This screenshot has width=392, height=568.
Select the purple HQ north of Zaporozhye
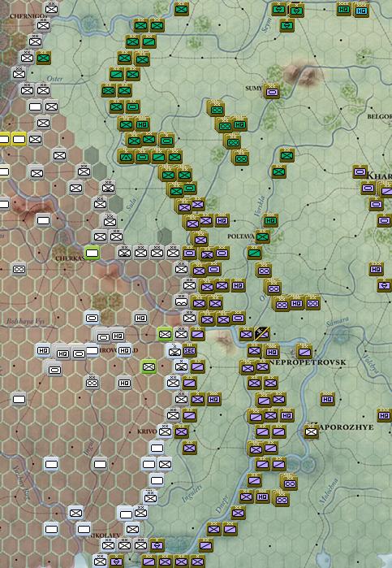click(327, 399)
